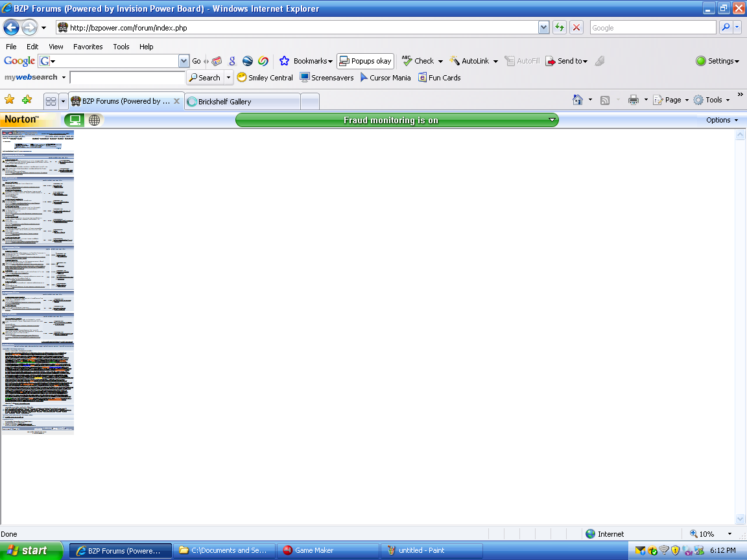Click the Screensavers monitor icon
Image resolution: width=747 pixels, height=560 pixels.
tap(305, 77)
